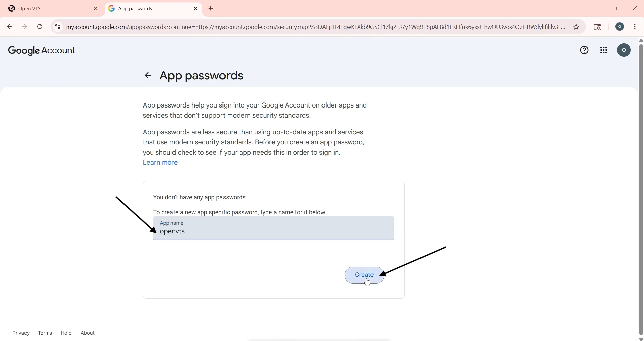
Task: Restore down the browser window
Action: pos(615,8)
